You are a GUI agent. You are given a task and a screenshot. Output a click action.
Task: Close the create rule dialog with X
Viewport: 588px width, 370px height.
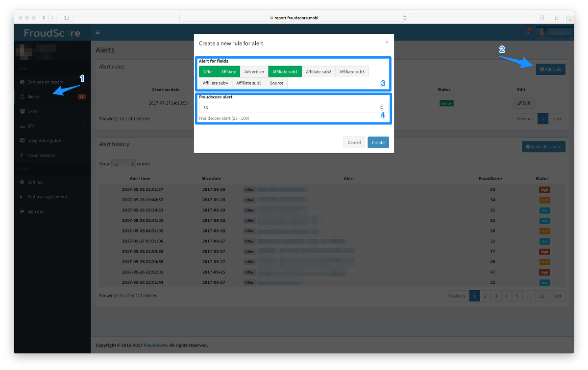tap(387, 42)
